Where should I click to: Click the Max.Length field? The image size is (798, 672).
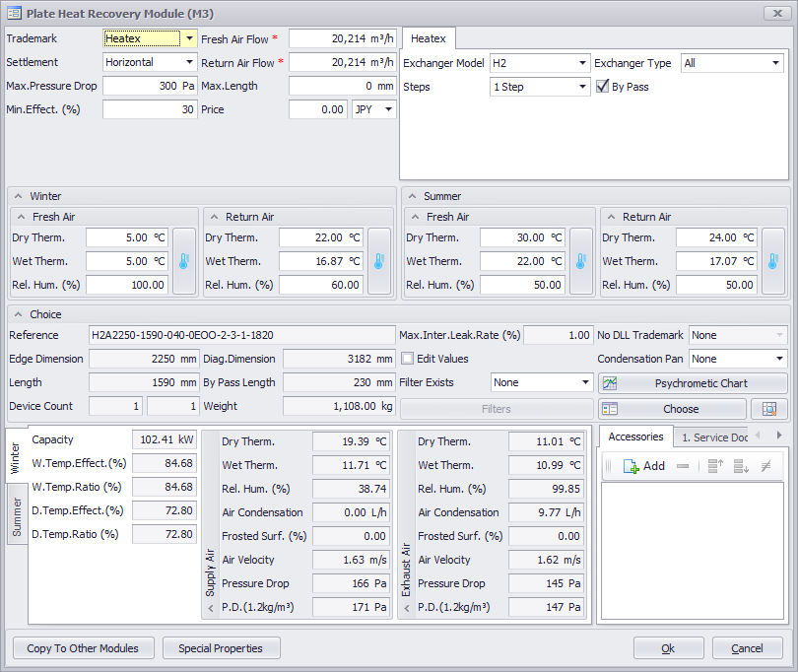click(343, 86)
